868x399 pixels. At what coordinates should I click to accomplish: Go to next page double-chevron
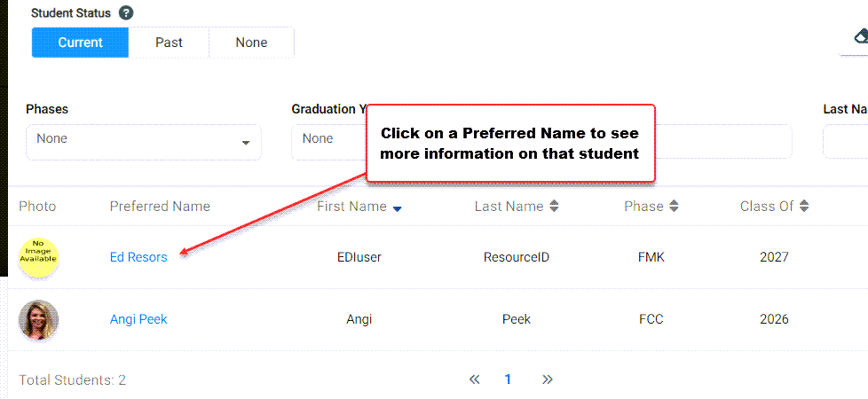[547, 379]
